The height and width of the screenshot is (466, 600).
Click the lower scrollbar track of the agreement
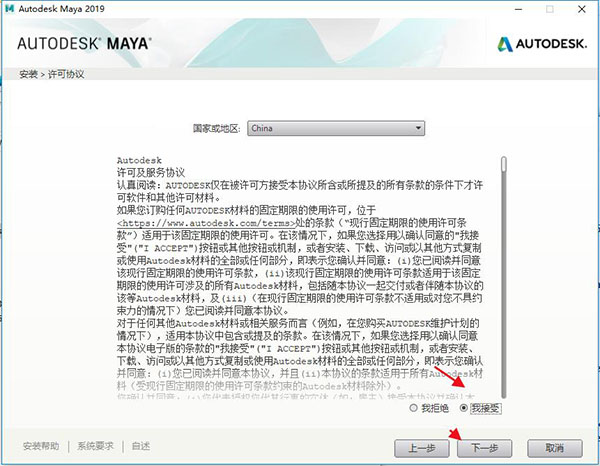[504, 287]
